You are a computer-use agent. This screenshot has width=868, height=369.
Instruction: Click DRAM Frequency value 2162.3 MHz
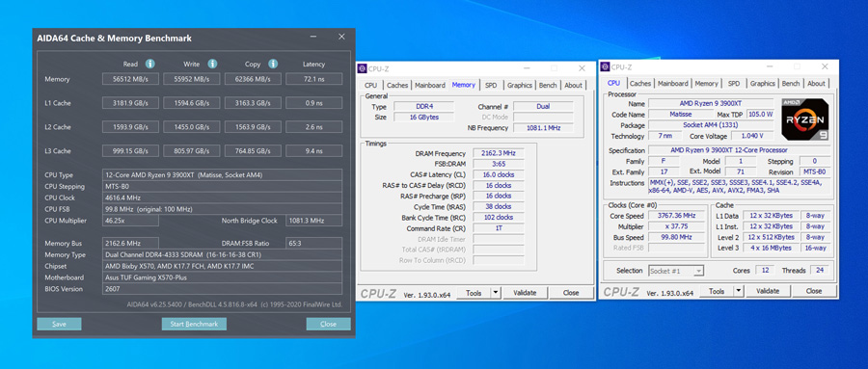click(x=499, y=153)
